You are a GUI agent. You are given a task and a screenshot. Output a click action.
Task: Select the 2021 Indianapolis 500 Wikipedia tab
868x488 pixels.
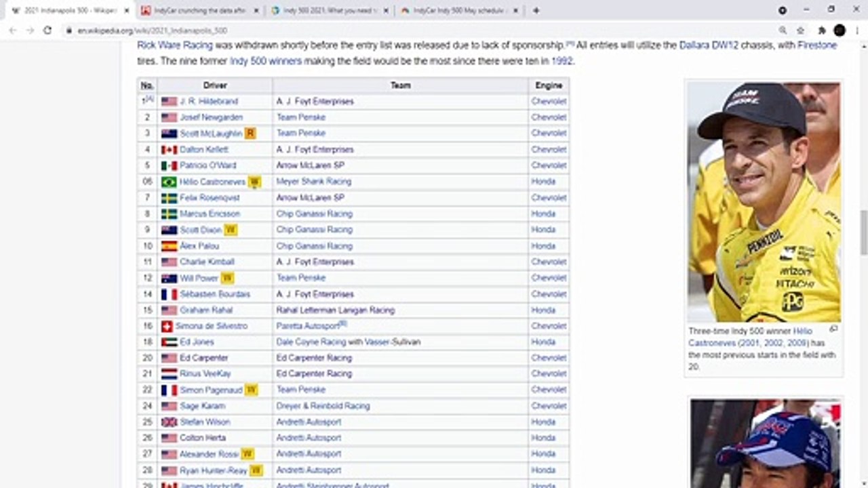tap(70, 11)
